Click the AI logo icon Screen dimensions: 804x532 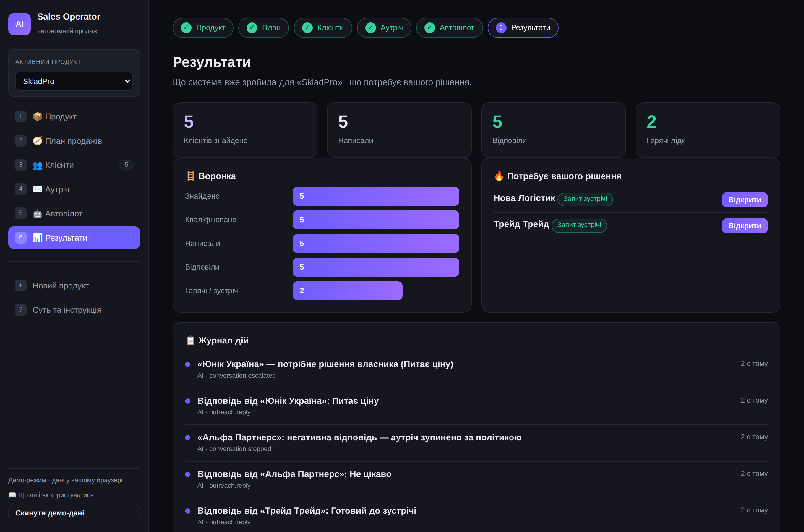point(19,24)
